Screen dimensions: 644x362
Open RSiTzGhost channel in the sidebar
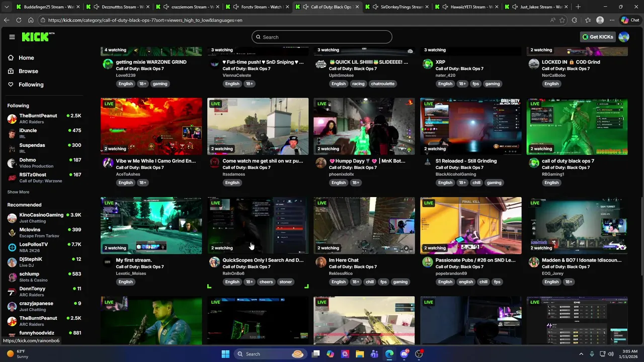click(44, 177)
